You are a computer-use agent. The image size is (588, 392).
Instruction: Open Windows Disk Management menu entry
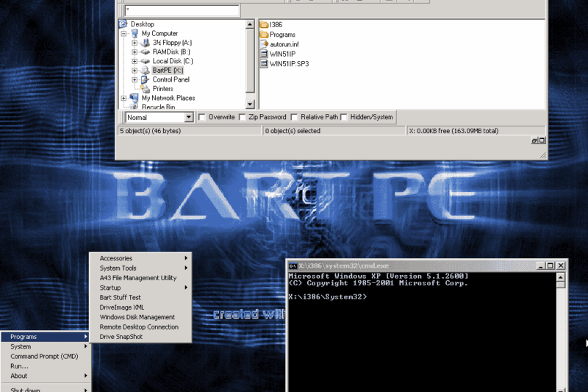(140, 317)
